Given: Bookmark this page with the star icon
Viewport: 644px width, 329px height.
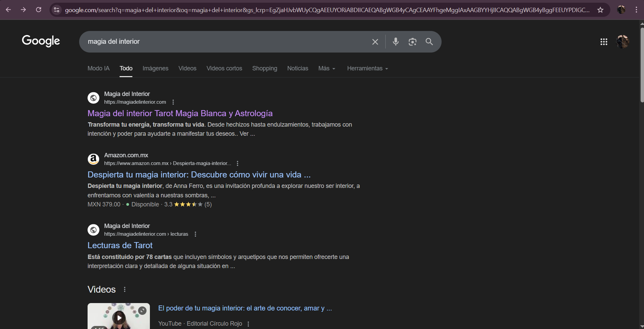Looking at the screenshot, I should click(601, 10).
